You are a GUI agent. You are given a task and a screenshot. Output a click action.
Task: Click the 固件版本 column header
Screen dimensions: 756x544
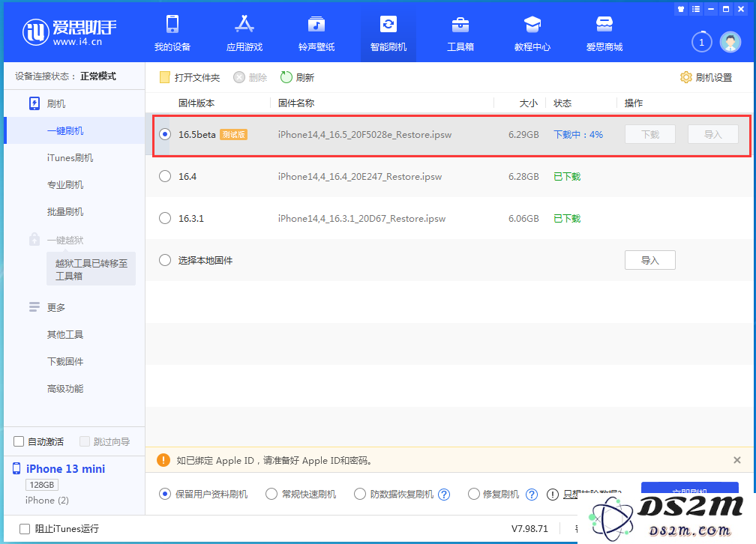click(x=196, y=103)
